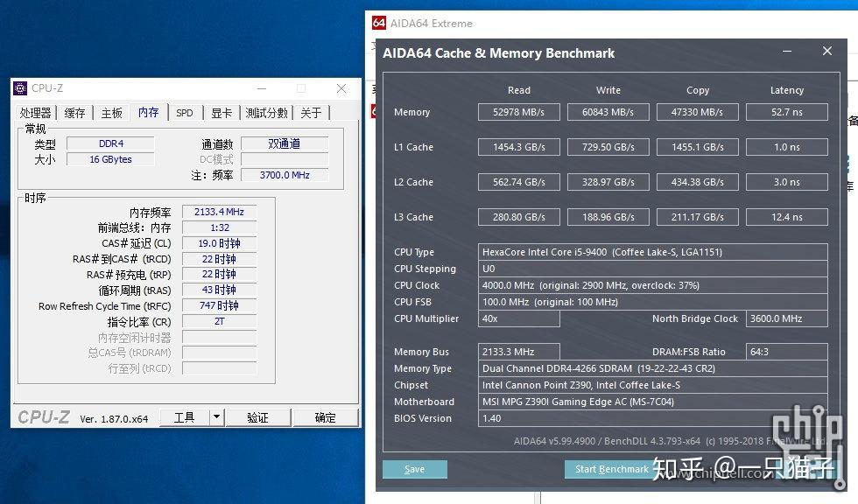Click the 类型 field showing DDR4 in CPU-Z
The width and height of the screenshot is (858, 504).
(x=110, y=143)
